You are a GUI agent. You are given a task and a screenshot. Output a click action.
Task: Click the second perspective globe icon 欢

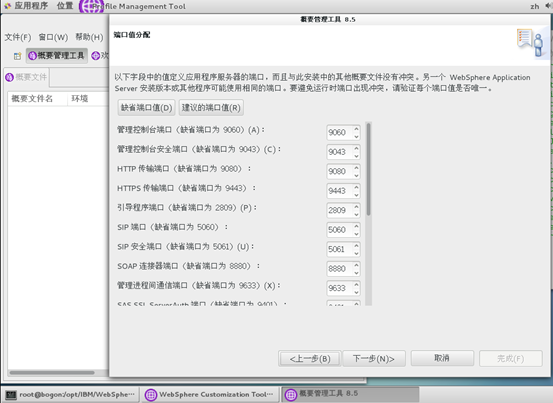point(96,56)
